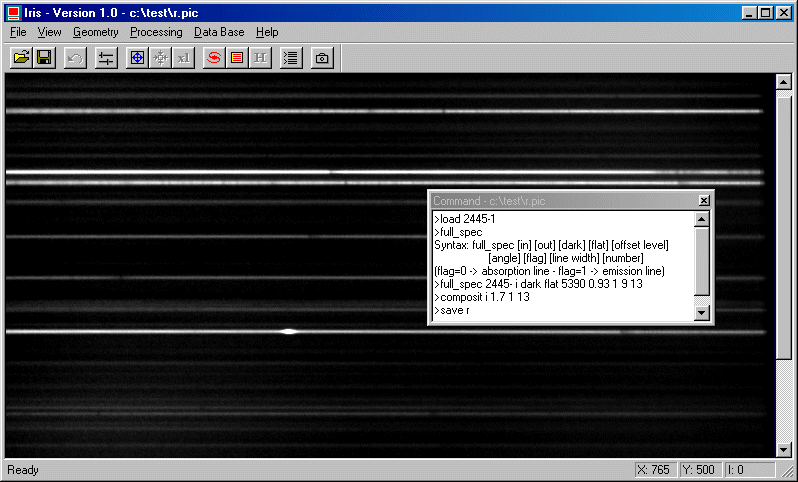The height and width of the screenshot is (482, 798).
Task: Open the View menu
Action: [x=49, y=32]
